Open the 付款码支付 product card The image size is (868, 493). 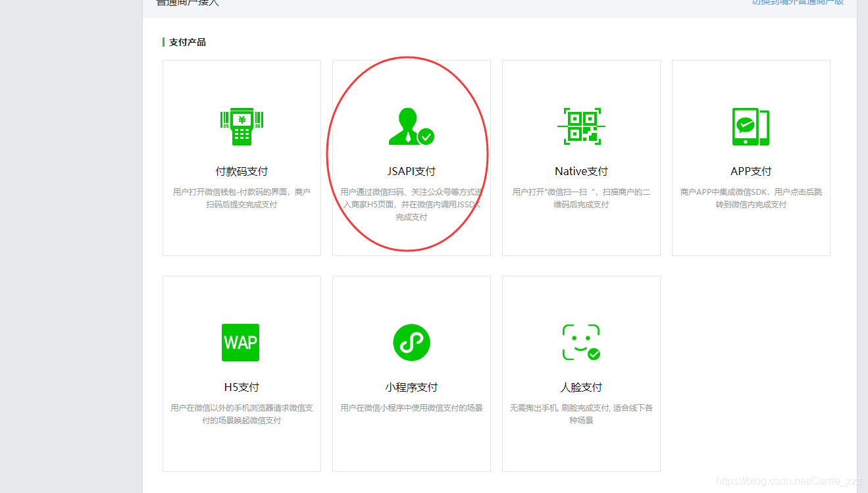[241, 158]
